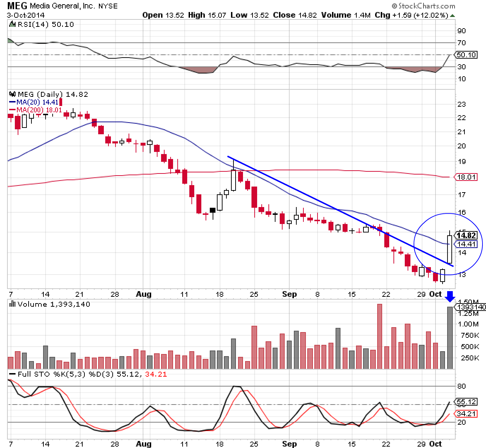Click the blue MA(20) legend line marker
The height and width of the screenshot is (448, 486).
[x=12, y=102]
